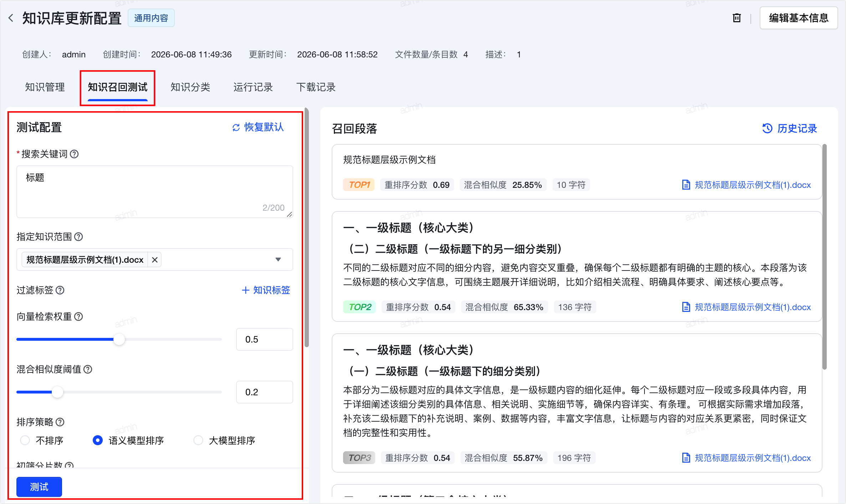Open help icon beside 指定知识范围

click(x=78, y=237)
